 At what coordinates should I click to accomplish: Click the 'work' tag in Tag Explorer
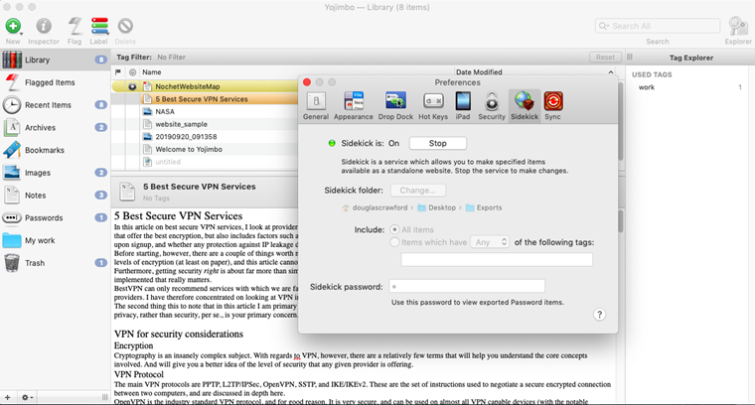(x=646, y=87)
